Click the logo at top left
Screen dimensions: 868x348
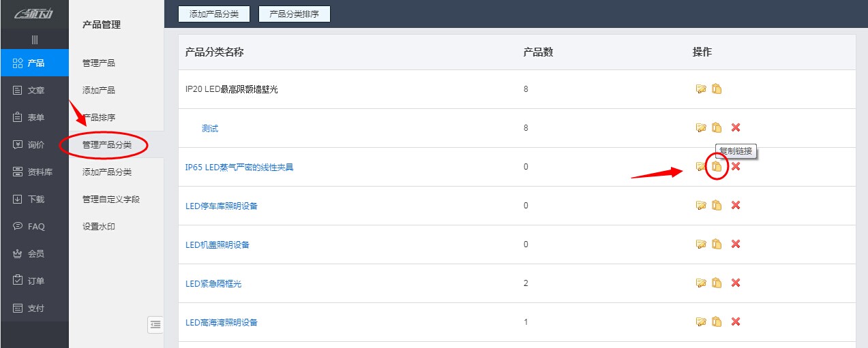click(x=34, y=14)
